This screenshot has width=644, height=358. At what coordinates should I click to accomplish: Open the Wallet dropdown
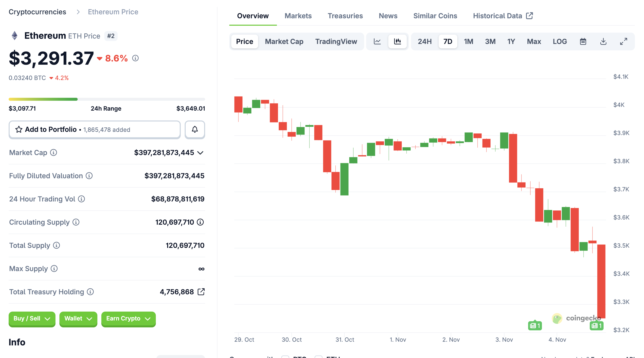point(78,318)
